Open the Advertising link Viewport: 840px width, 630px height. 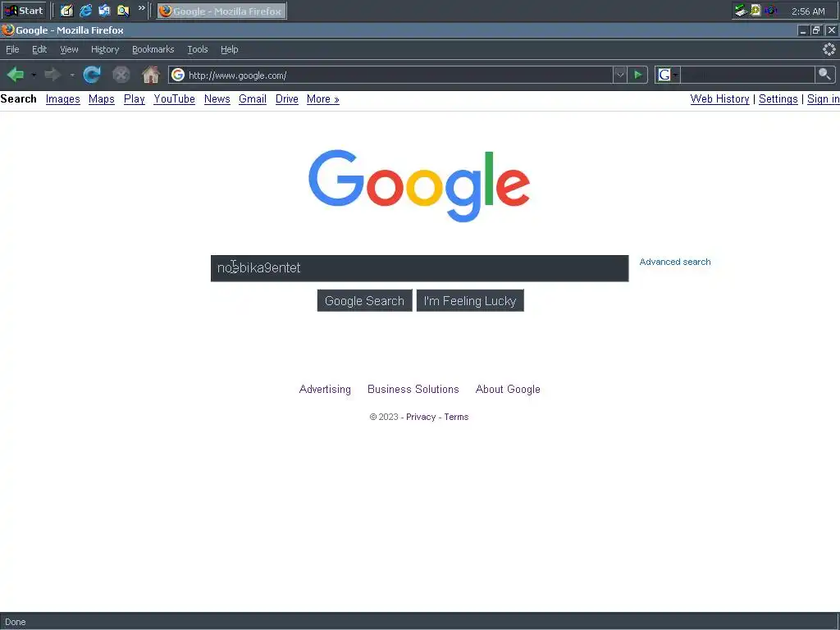325,390
